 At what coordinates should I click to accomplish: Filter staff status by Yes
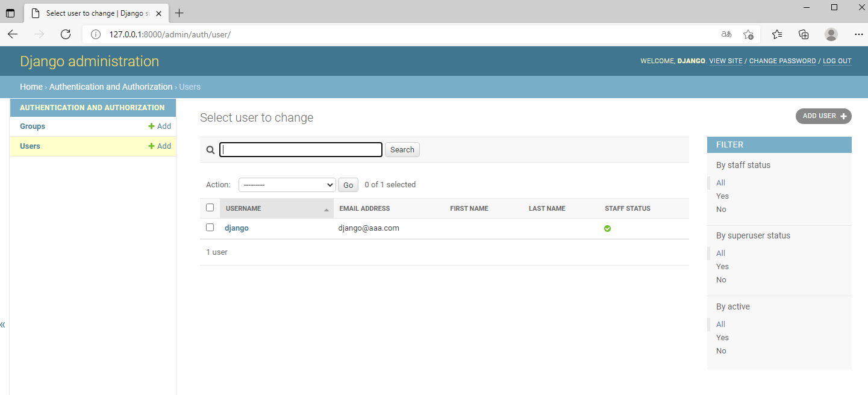[722, 196]
